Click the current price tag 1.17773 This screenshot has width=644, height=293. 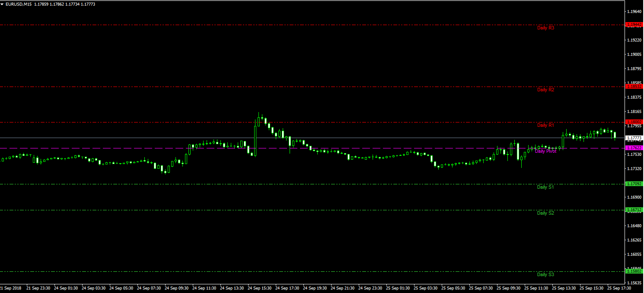[634, 138]
